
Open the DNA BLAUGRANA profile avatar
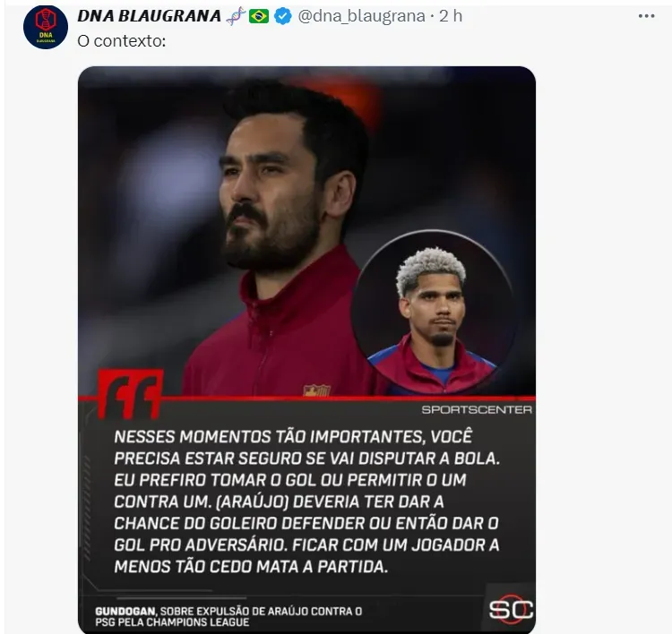coord(46,27)
